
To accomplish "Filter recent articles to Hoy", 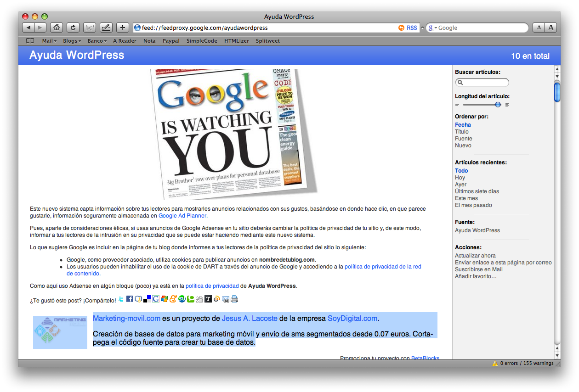I will click(x=460, y=178).
